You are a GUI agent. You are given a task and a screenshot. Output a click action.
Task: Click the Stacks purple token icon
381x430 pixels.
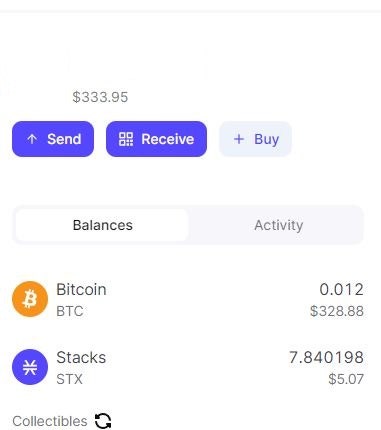tap(30, 367)
